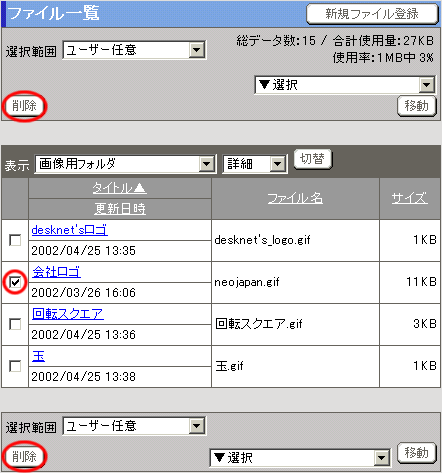
Task: Check the 回転スクエア row checkbox
Action: pos(15,324)
